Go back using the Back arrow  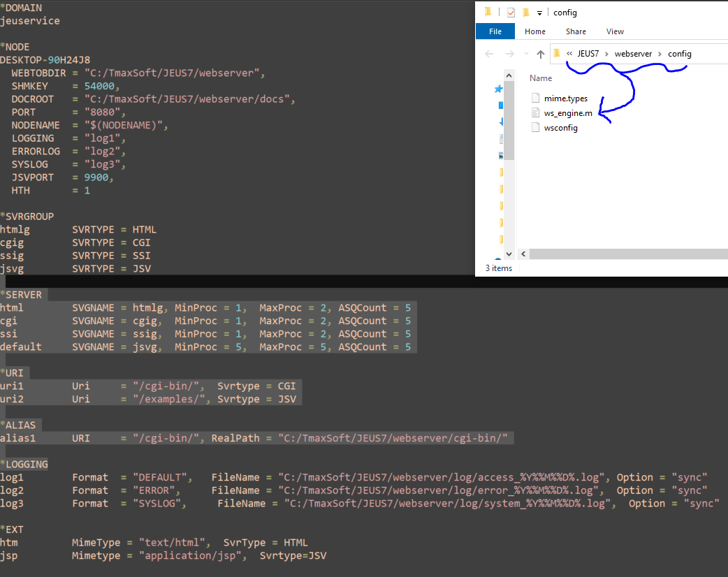489,54
